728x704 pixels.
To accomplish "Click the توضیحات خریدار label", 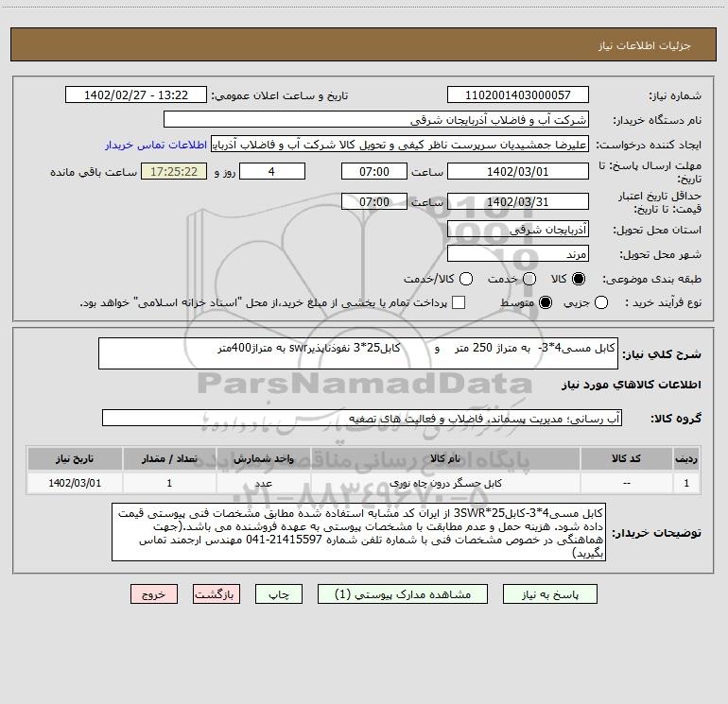I will 656,533.
